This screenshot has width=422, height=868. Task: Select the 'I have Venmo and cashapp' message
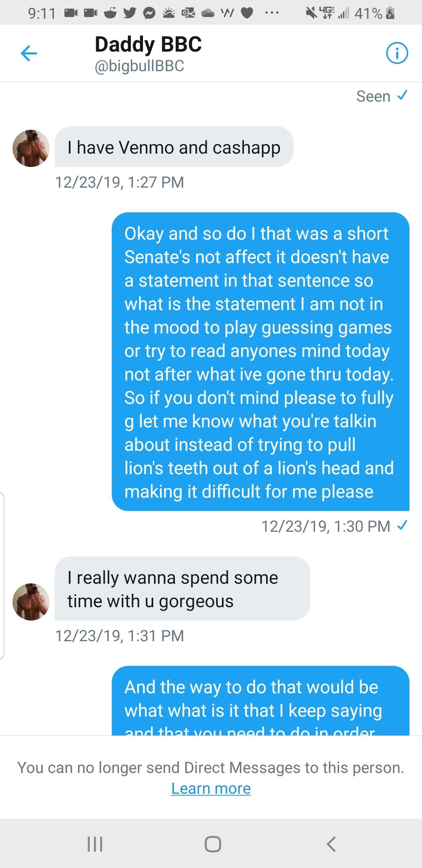pos(174,147)
